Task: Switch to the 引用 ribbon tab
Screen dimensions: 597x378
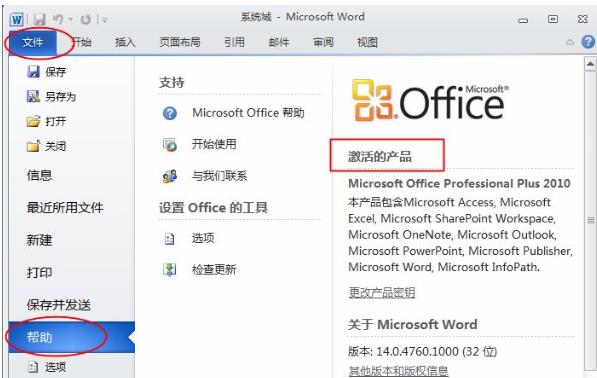Action: click(234, 42)
